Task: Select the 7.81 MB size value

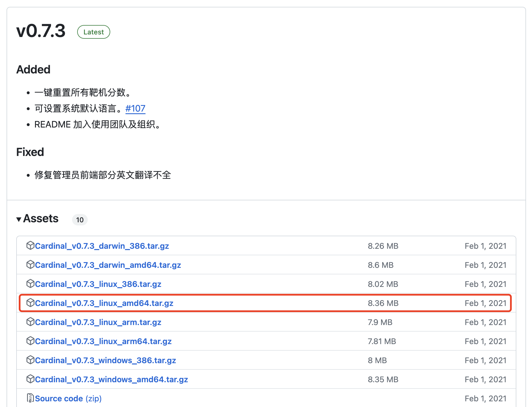Action: (x=382, y=341)
